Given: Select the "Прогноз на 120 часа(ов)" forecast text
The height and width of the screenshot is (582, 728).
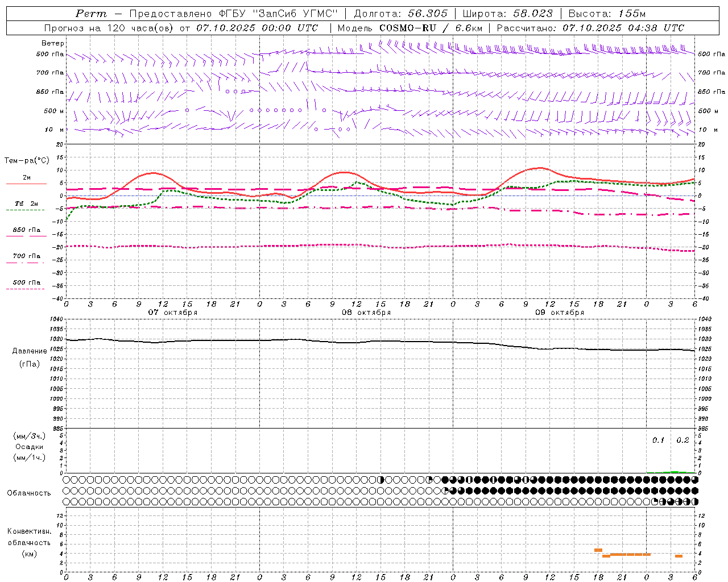Looking at the screenshot, I should click(110, 28).
